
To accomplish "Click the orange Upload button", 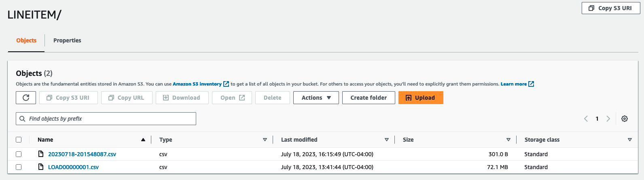I will (421, 98).
